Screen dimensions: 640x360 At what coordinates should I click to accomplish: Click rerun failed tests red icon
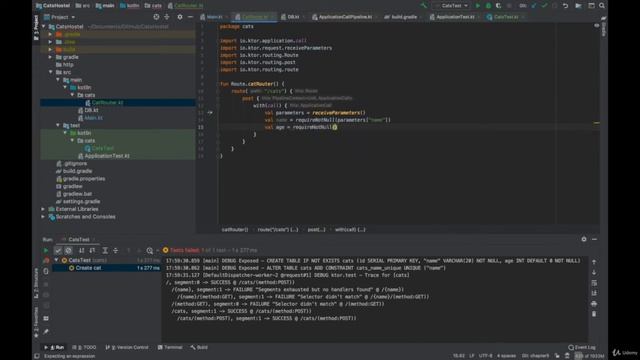(46, 260)
